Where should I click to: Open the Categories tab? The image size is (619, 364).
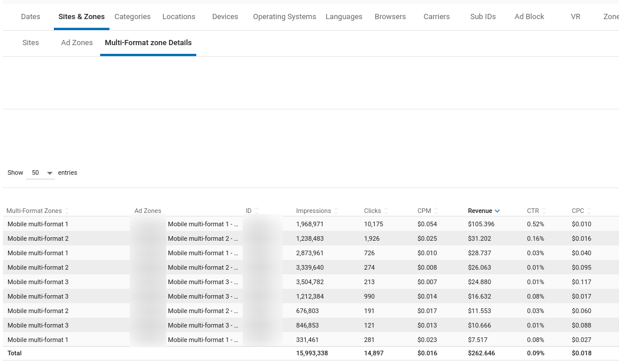tap(133, 17)
